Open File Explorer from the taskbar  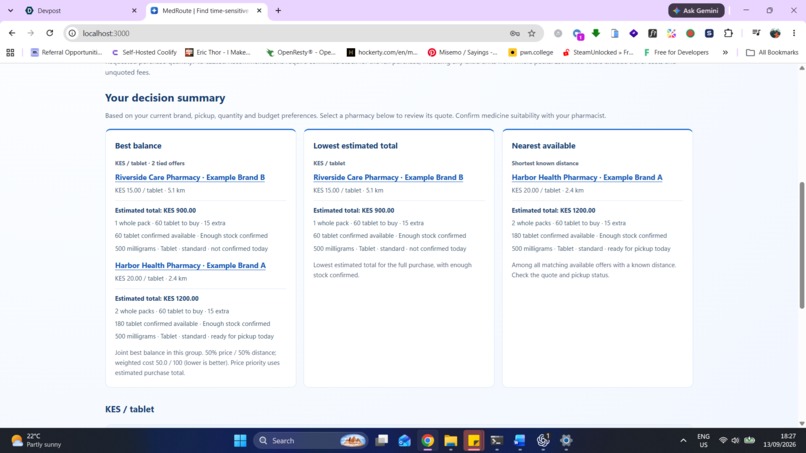click(x=451, y=441)
